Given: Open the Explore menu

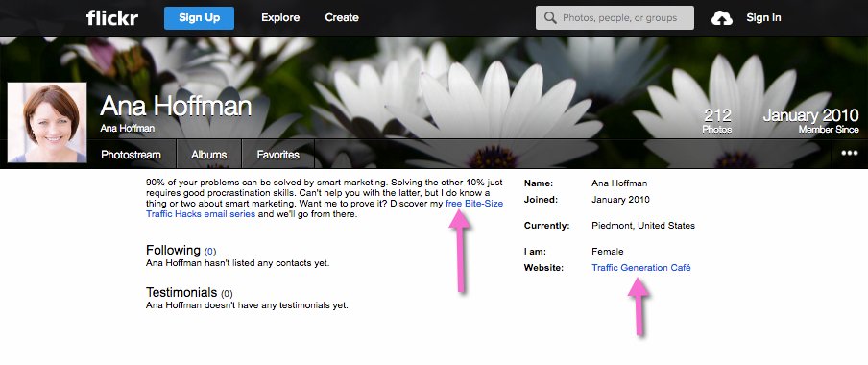Looking at the screenshot, I should [280, 17].
